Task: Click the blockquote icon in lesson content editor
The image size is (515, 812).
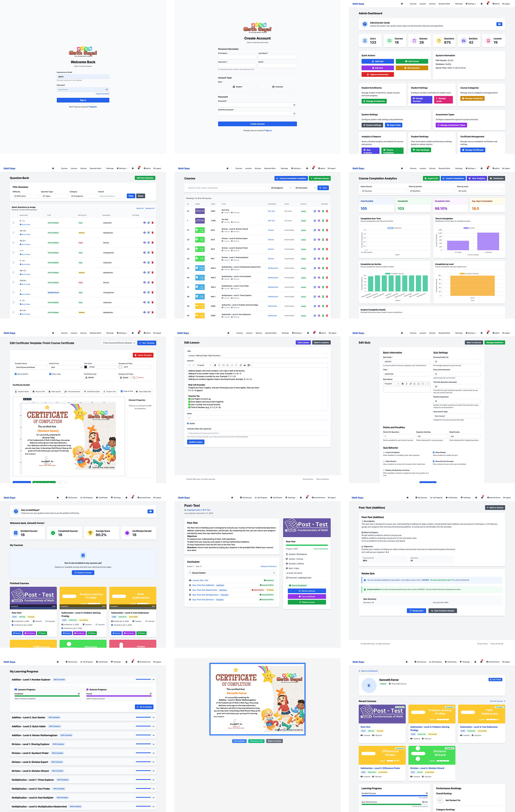Action: point(245,365)
